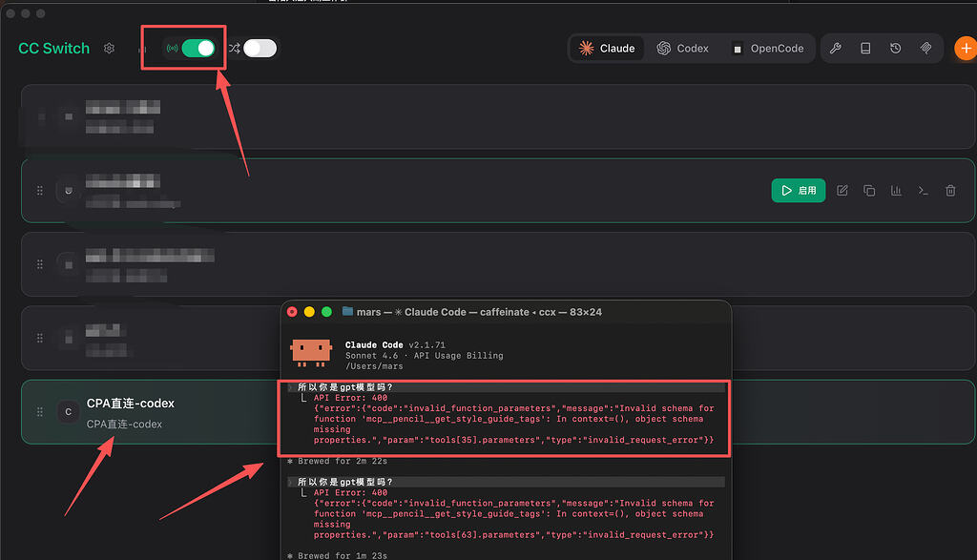
Task: Click the CC Switch title
Action: point(54,48)
